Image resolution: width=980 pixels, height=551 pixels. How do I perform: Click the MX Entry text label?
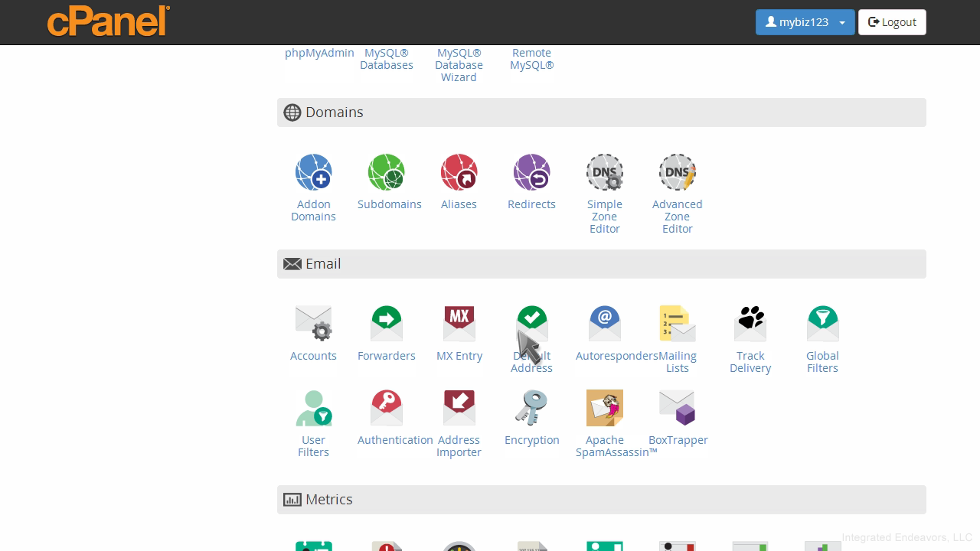click(x=459, y=356)
